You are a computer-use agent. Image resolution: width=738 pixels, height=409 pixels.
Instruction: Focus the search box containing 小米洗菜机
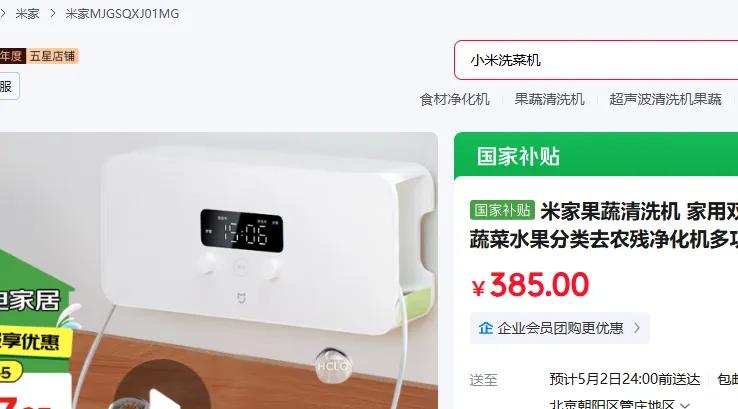pos(596,60)
